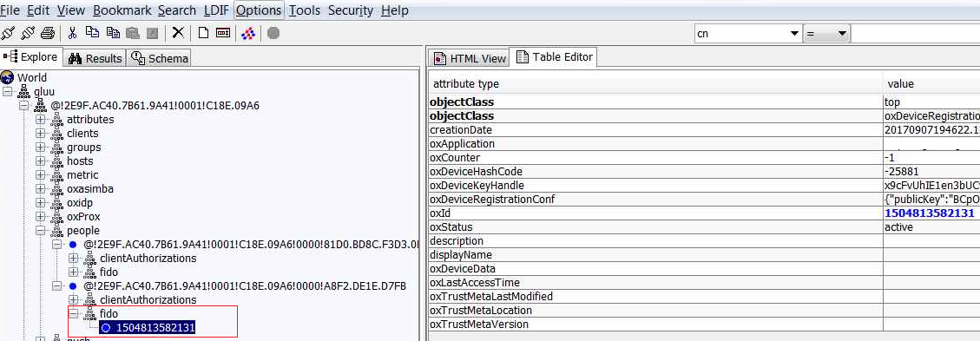Click the Delete X toolbar icon

(178, 32)
